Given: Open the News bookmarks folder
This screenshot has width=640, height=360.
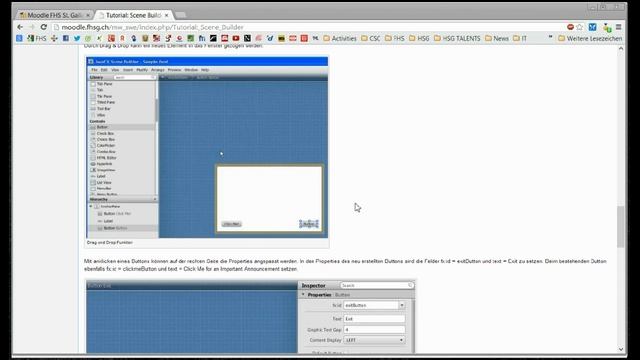Looking at the screenshot, I should point(497,38).
